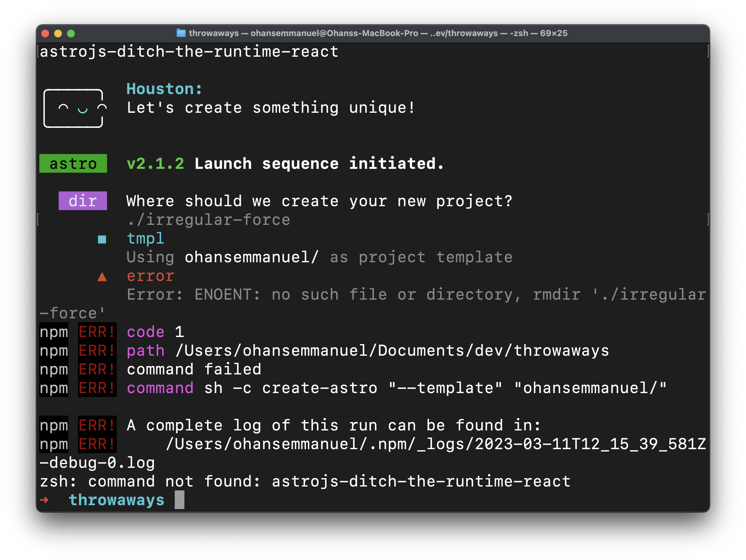Click the text 'astrojs-ditch-the-runtime-react' on the first line
The height and width of the screenshot is (560, 746).
(x=189, y=52)
